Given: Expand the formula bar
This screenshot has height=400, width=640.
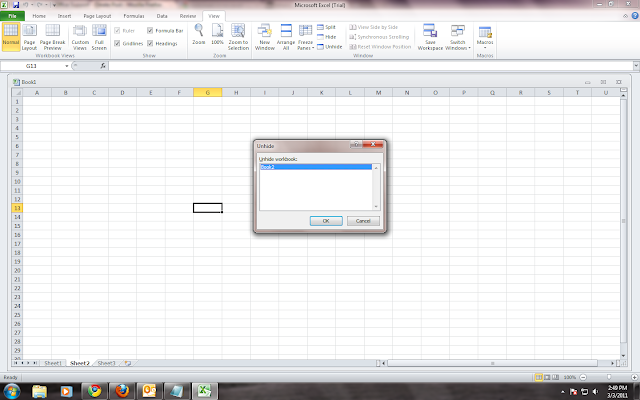Looking at the screenshot, I should [636, 66].
